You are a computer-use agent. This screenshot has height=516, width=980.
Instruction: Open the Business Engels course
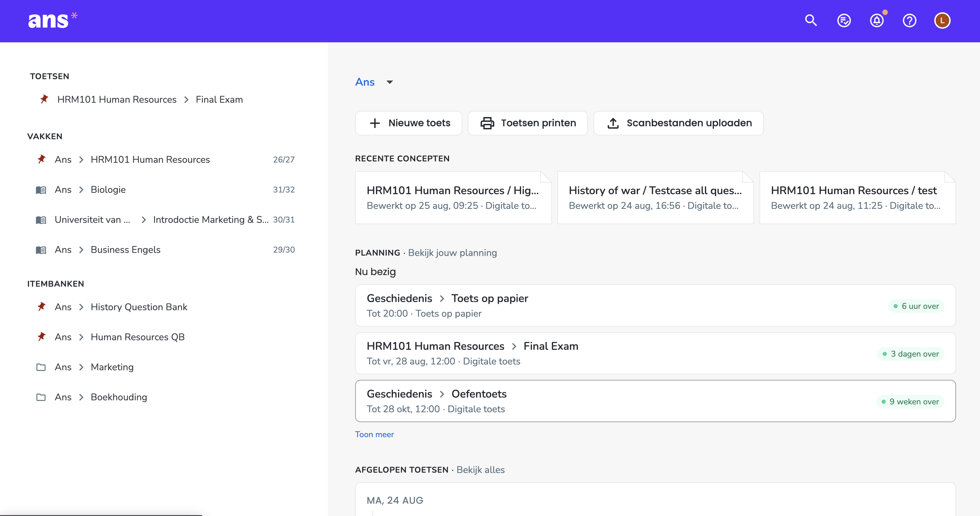coord(126,250)
